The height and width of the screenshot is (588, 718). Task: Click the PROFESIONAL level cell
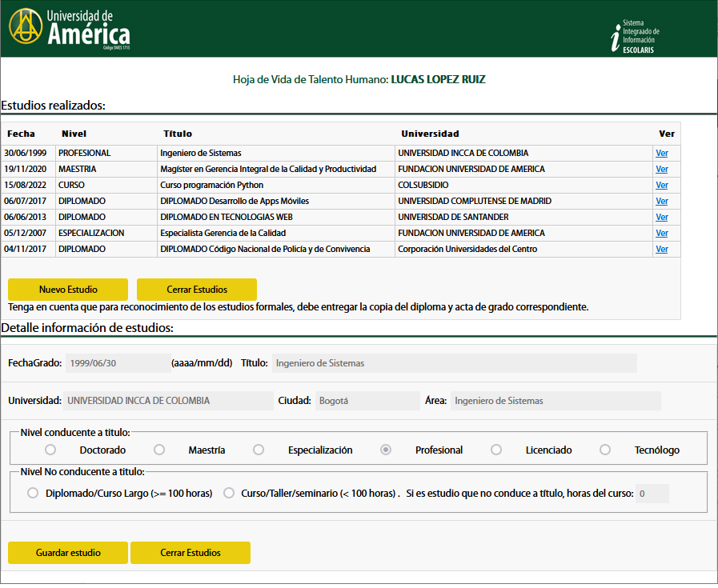coord(106,153)
